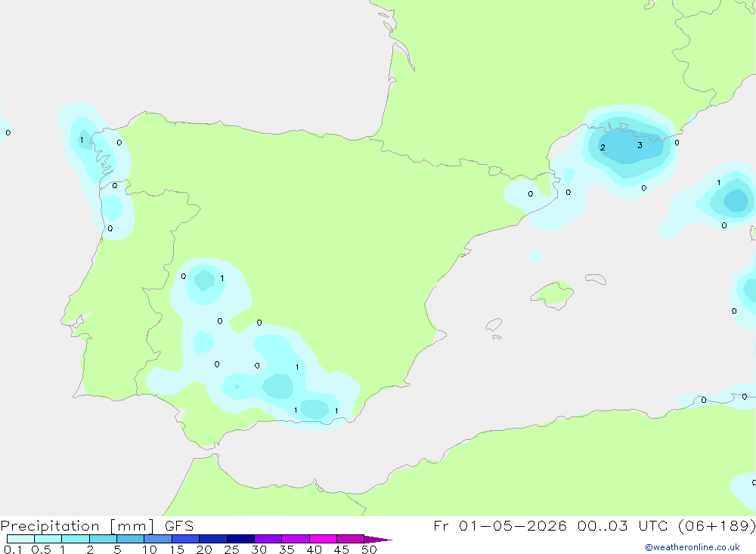This screenshot has width=756, height=554.
Task: Pick the 20–25 mm dark blue swatch
Action: click(212, 539)
